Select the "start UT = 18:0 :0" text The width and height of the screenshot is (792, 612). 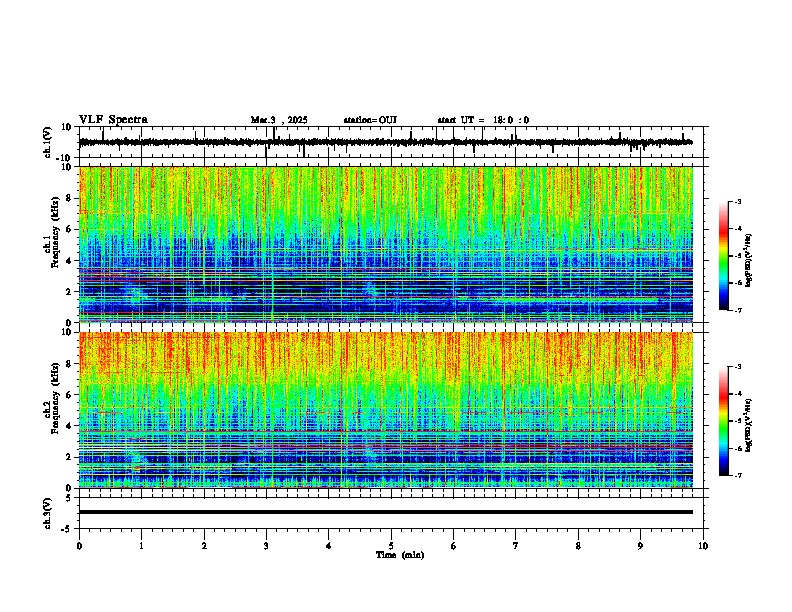pyautogui.click(x=483, y=120)
